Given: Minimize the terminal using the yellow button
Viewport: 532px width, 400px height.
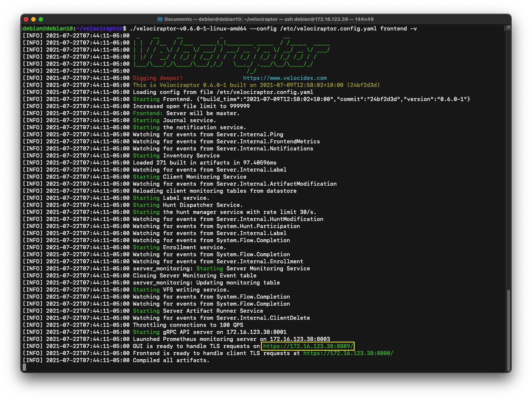Looking at the screenshot, I should [33, 19].
